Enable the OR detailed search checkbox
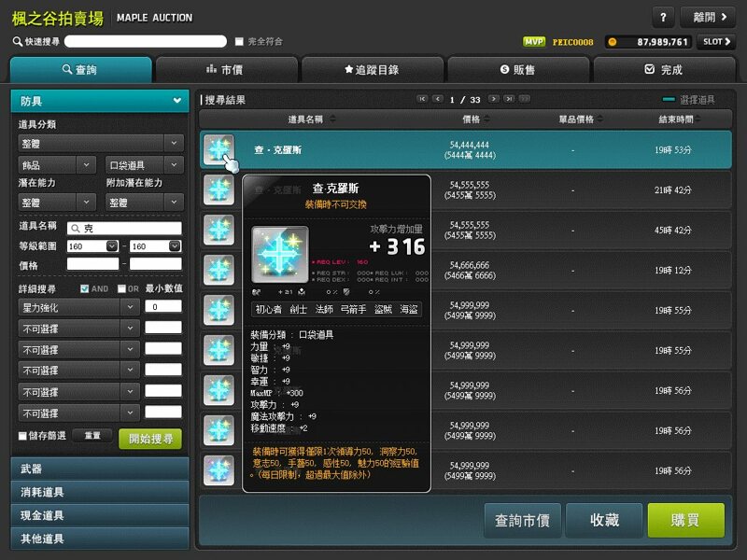 point(121,288)
